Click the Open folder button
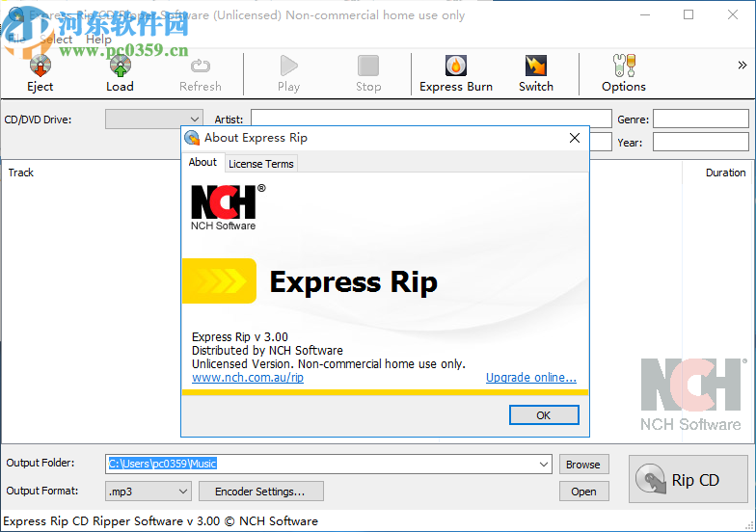Viewport: 756px width, 532px height. [x=583, y=492]
